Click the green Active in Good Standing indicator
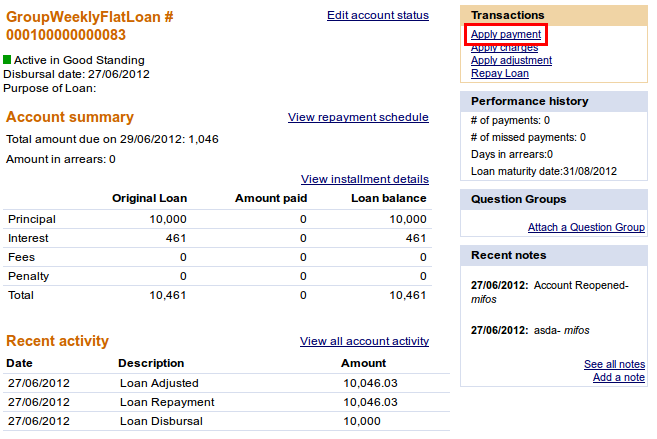The width and height of the screenshot is (657, 439). (x=9, y=60)
